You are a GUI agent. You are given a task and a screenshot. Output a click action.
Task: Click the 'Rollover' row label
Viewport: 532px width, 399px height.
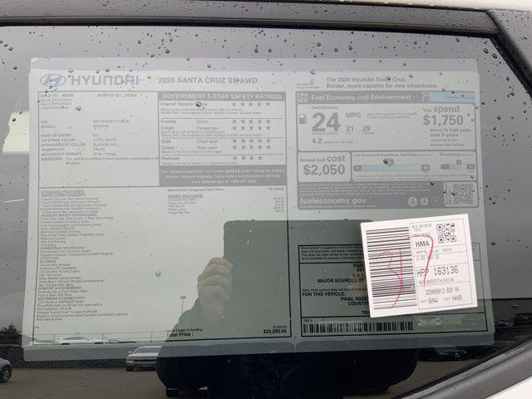pyautogui.click(x=170, y=158)
